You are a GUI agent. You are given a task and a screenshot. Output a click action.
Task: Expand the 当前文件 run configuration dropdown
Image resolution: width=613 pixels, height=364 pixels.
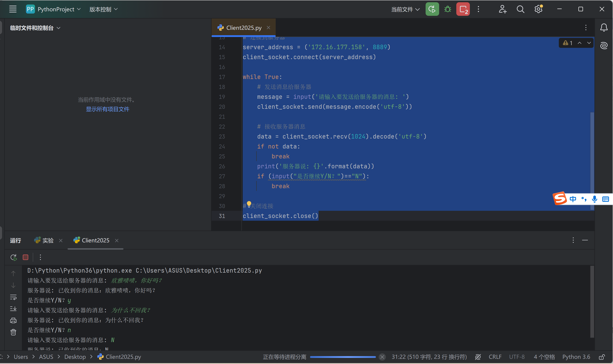click(405, 9)
